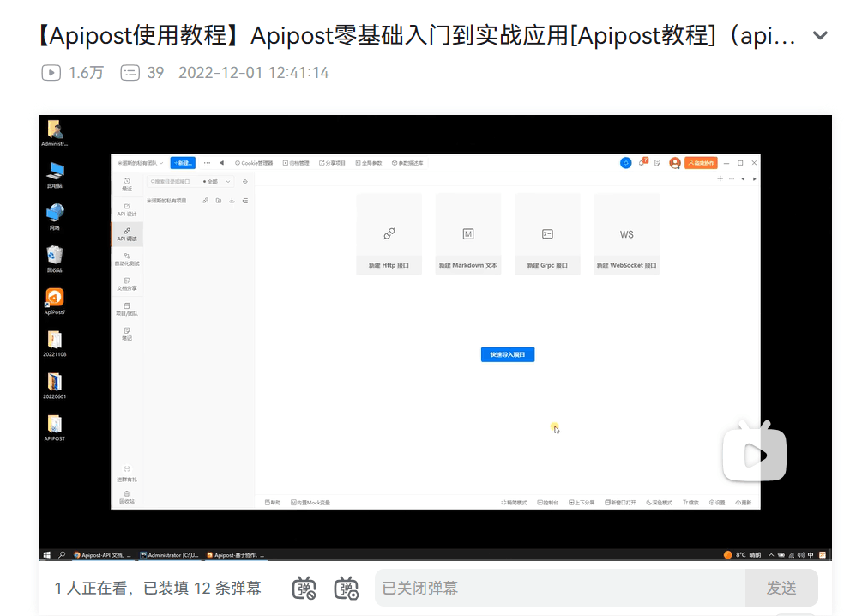The image size is (862, 616).
Task: Click the user avatar in Apipost header
Action: pyautogui.click(x=675, y=163)
